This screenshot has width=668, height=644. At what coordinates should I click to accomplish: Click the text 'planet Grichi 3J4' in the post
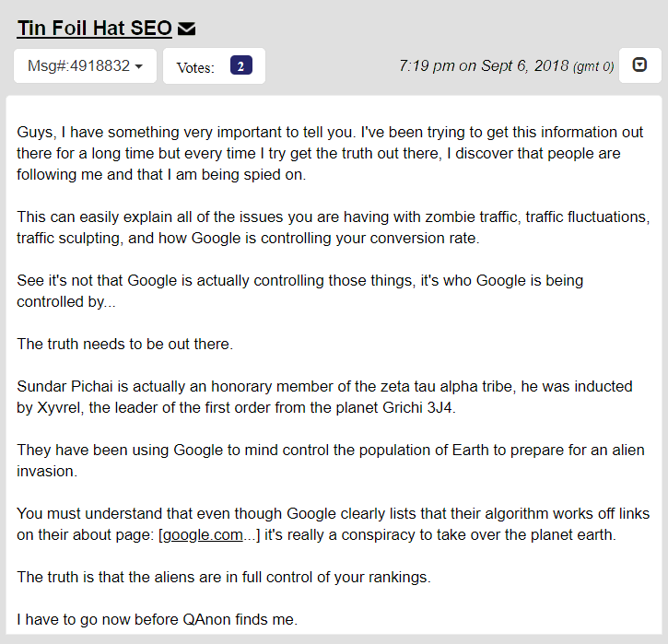pos(396,407)
